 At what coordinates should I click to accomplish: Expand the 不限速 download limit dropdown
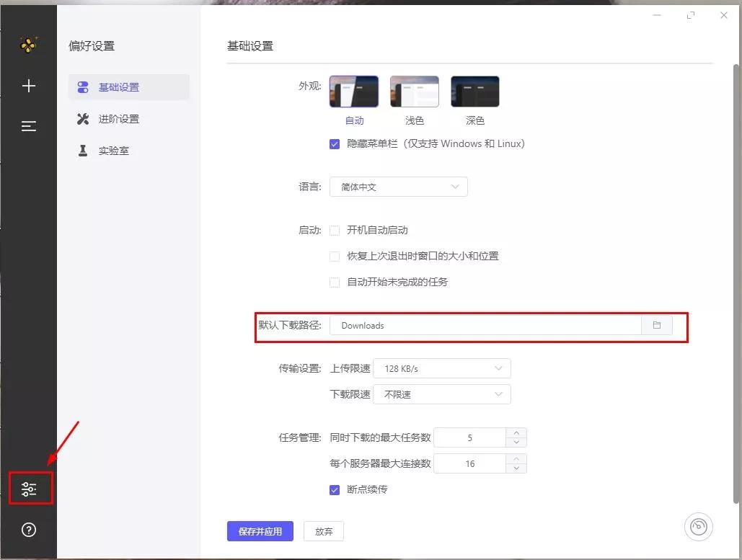click(442, 394)
